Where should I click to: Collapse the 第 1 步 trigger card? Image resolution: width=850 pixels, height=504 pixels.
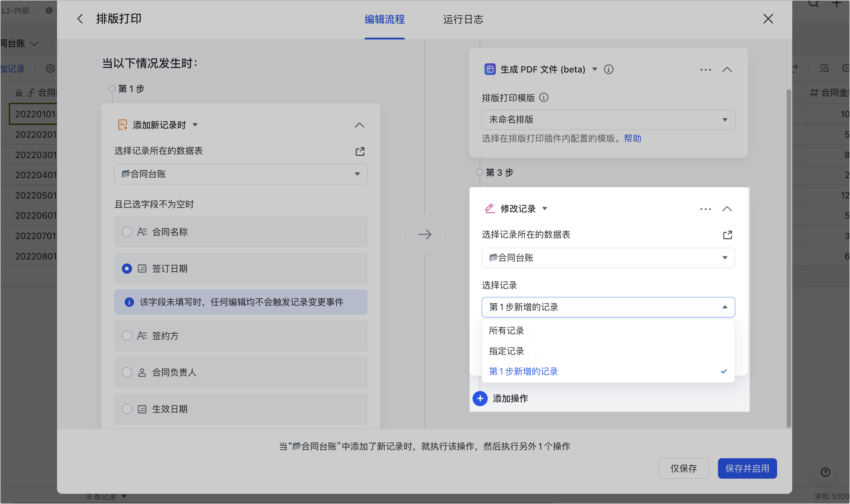click(359, 125)
